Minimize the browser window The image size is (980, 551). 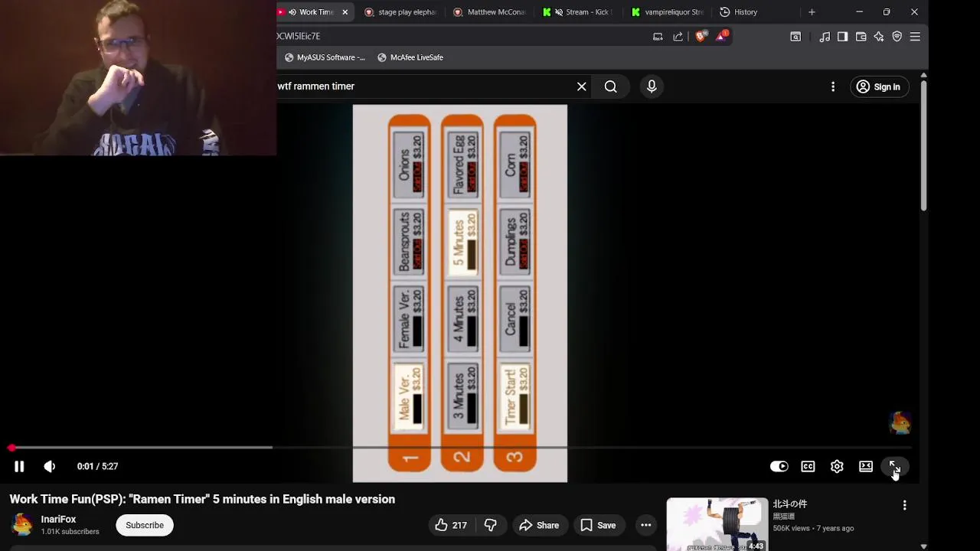pos(859,12)
